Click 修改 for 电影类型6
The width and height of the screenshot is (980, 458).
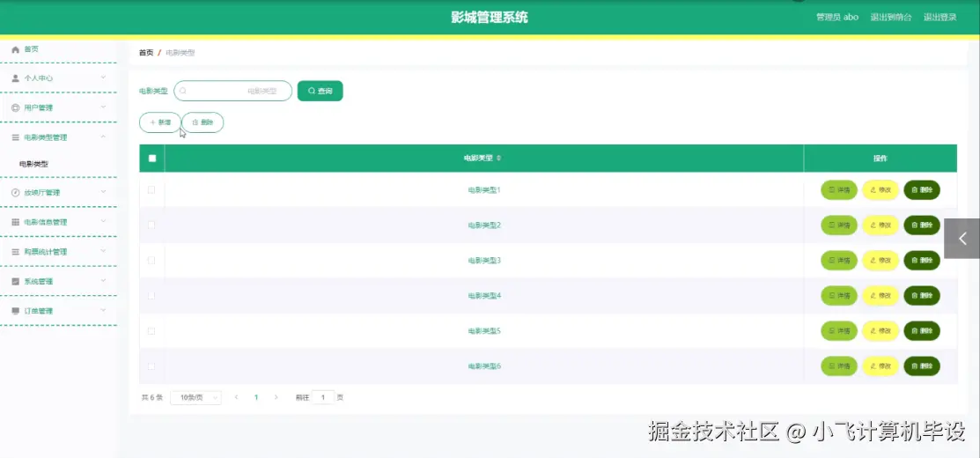pos(881,366)
